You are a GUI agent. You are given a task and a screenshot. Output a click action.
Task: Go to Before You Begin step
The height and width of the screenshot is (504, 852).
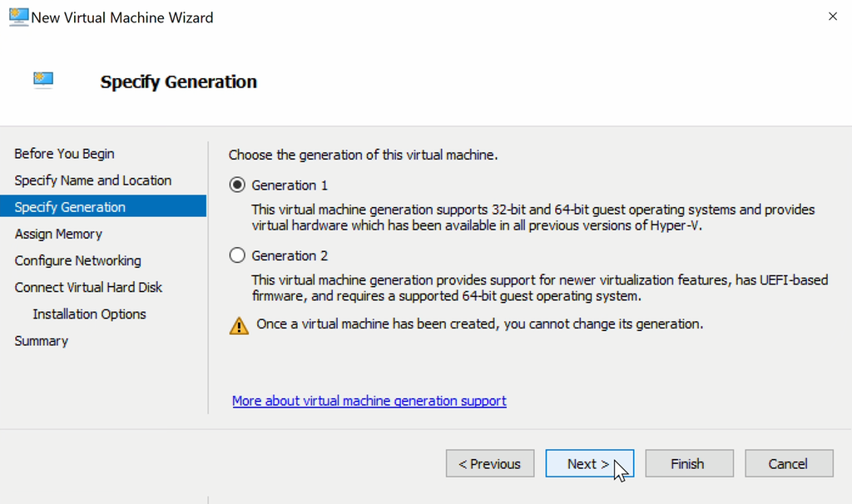tap(64, 154)
